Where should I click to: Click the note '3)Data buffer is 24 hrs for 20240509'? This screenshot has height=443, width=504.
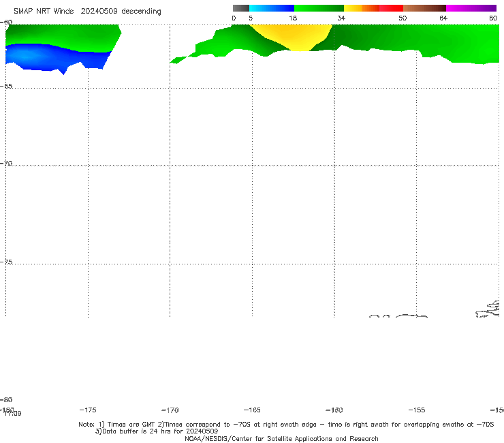(x=157, y=431)
